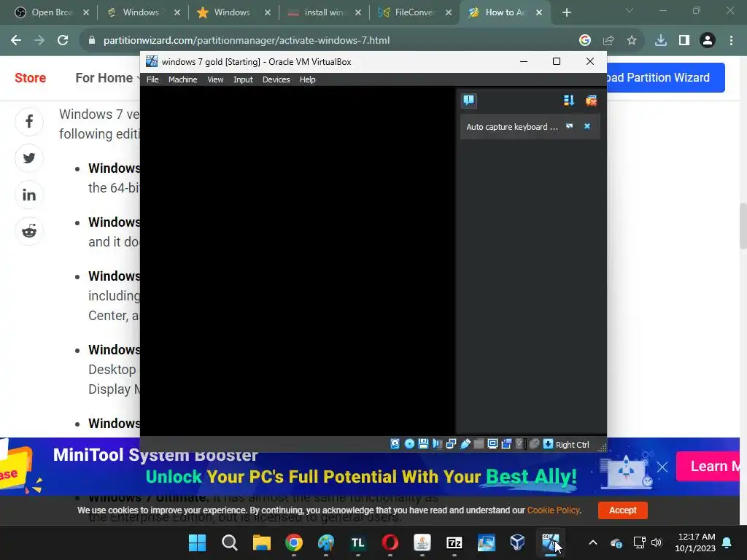Open Chrome three-dot menu
747x560 pixels.
tap(731, 41)
